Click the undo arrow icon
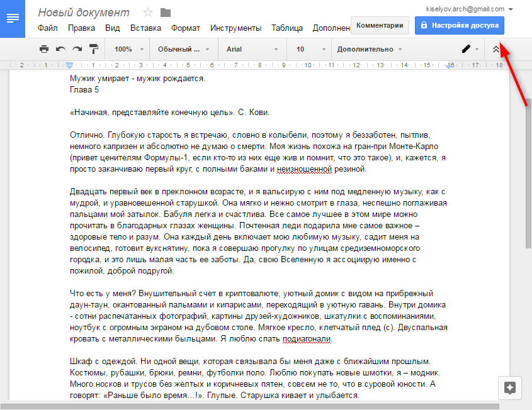The width and height of the screenshot is (532, 410). pos(60,49)
